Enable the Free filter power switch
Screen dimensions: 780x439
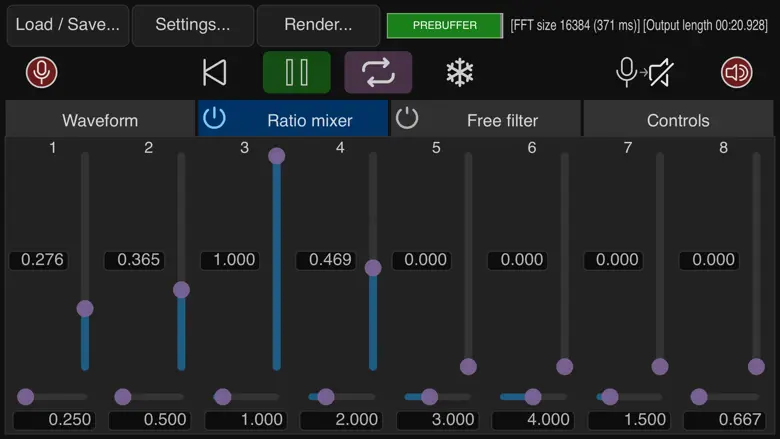406,119
